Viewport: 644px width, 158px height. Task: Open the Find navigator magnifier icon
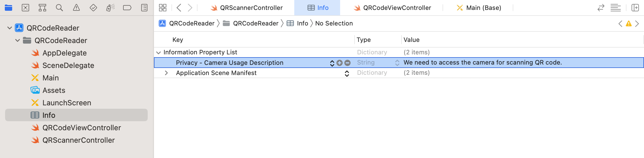(x=59, y=8)
